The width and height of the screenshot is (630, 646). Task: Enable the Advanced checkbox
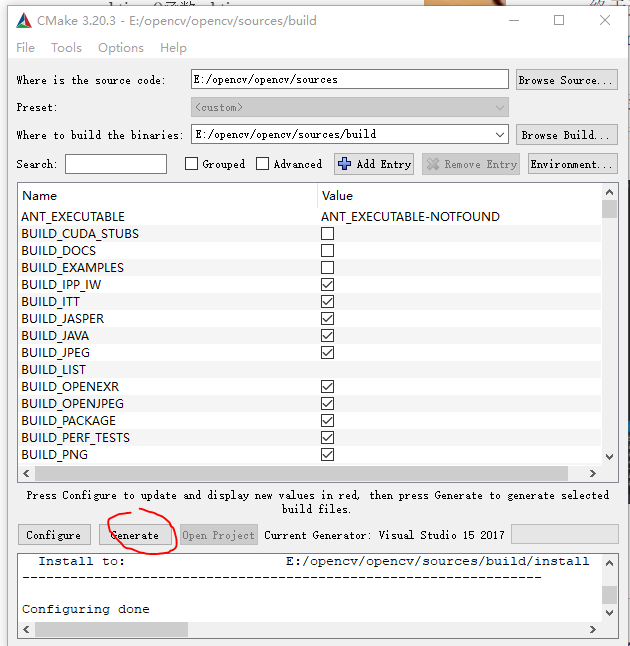point(262,164)
